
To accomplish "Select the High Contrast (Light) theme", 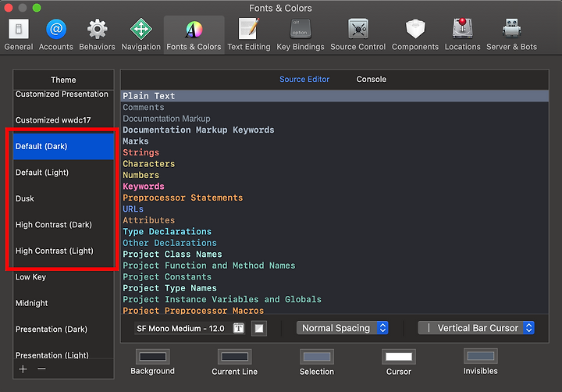I will coord(63,251).
